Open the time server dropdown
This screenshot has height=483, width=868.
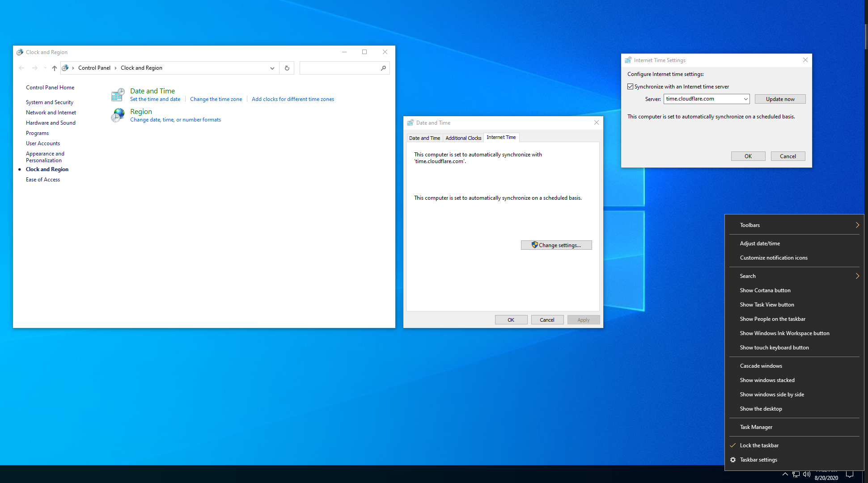(745, 99)
